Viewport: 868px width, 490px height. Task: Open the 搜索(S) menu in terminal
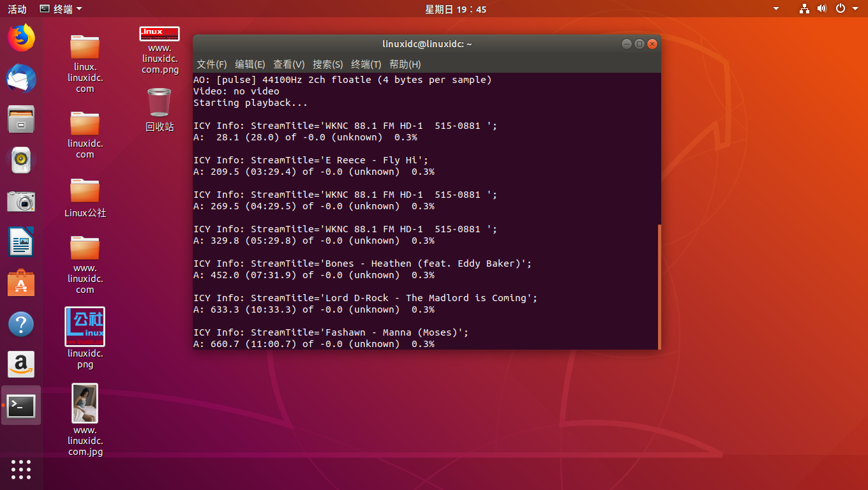pos(328,64)
